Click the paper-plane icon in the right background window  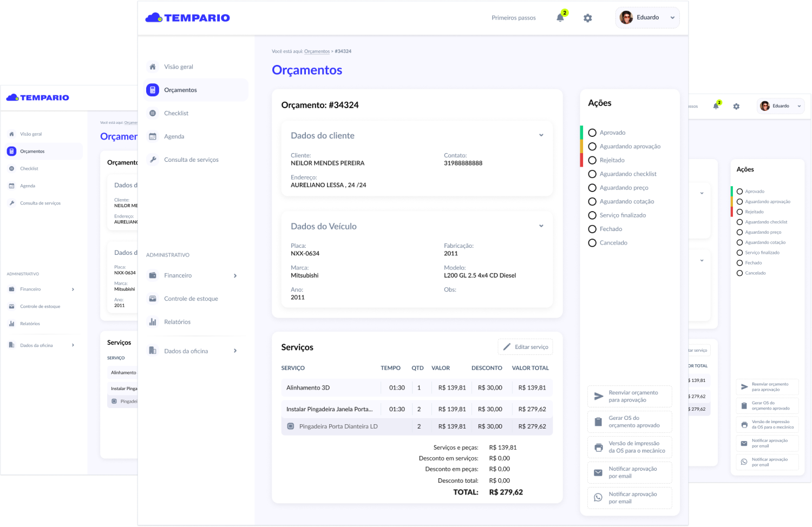click(744, 387)
